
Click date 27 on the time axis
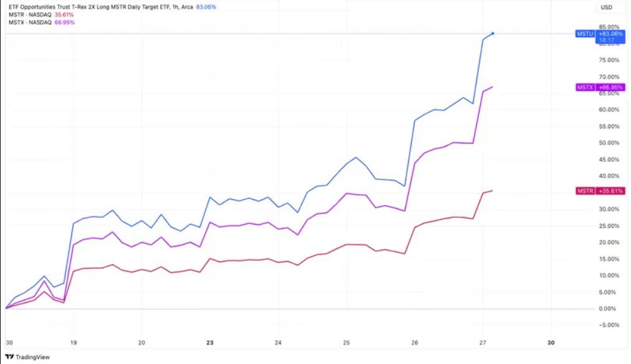tap(483, 343)
